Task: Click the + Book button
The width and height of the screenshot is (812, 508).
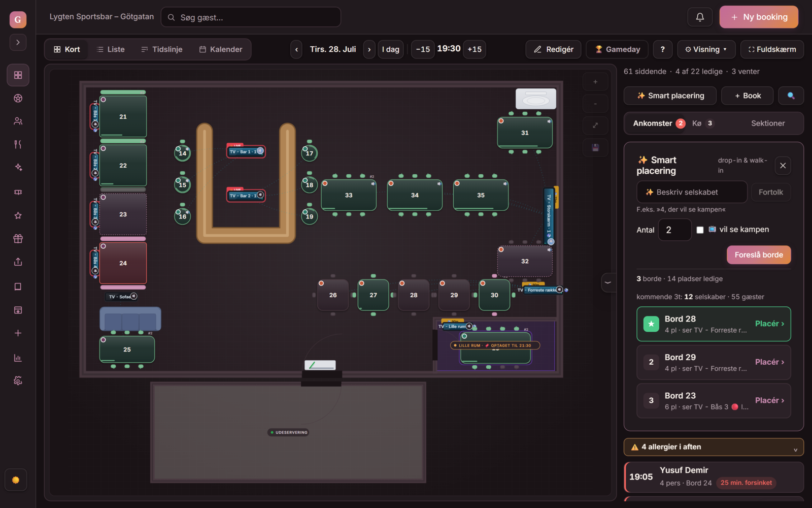Action: coord(748,96)
